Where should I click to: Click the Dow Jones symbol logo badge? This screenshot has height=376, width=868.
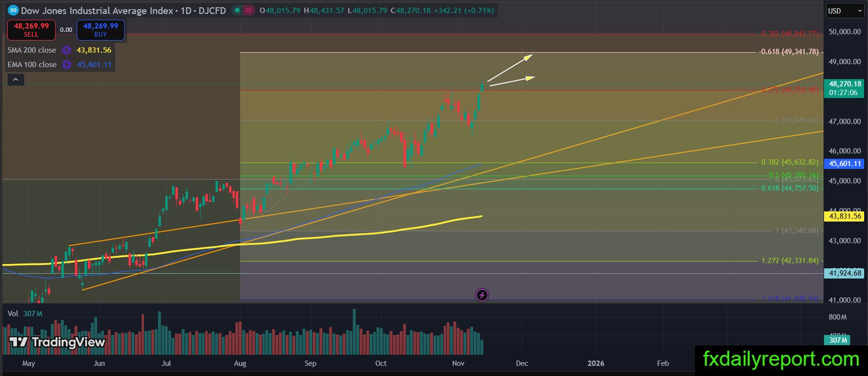pos(13,10)
